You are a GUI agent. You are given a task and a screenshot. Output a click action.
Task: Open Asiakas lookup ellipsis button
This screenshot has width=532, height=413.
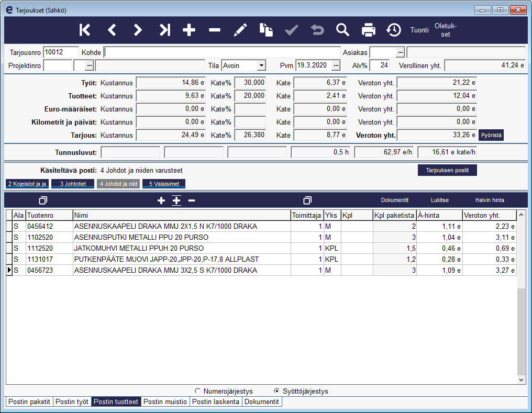[x=401, y=52]
